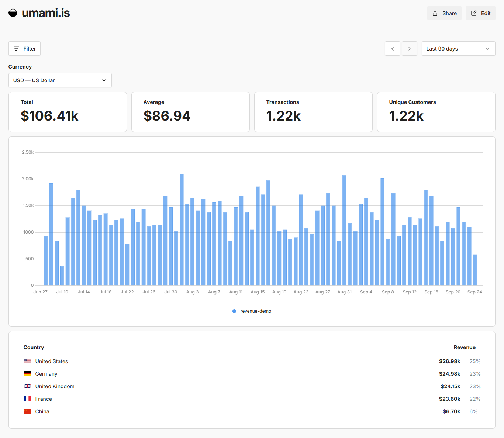Screen dimensions: 504x438
Task: Click the Share button
Action: click(x=444, y=13)
